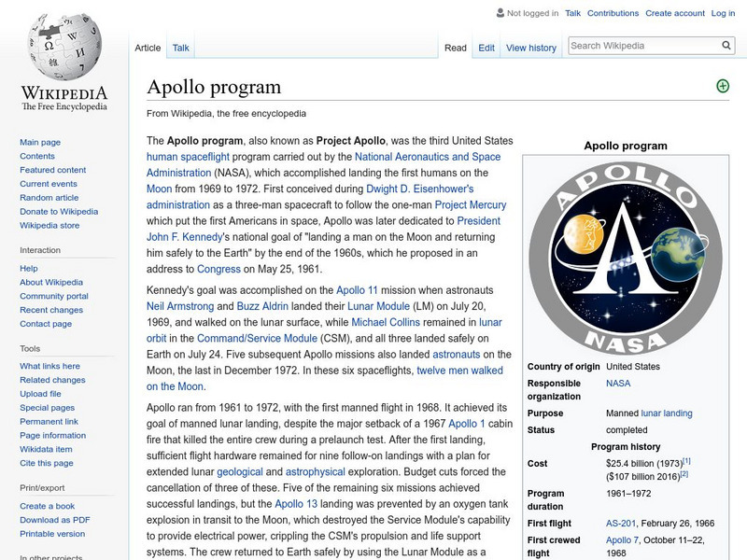The height and width of the screenshot is (560, 747).
Task: Open the View history tab
Action: tap(530, 48)
